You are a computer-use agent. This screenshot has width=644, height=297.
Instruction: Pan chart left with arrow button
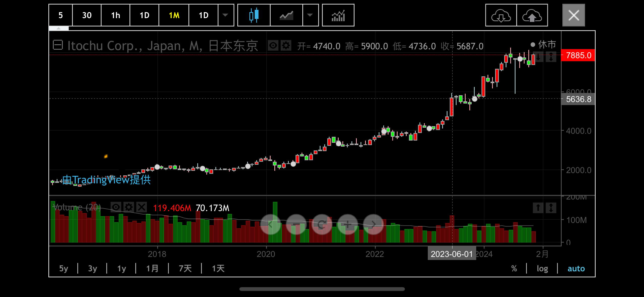[x=271, y=224]
